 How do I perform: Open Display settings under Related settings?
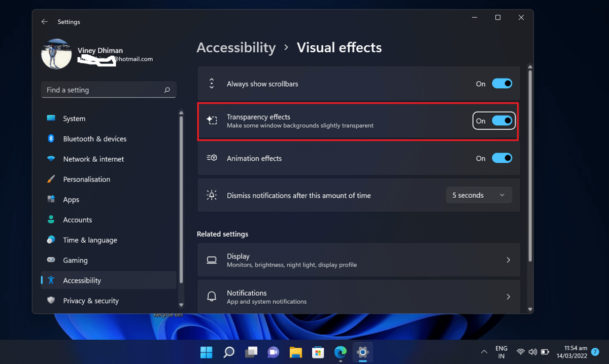[359, 260]
